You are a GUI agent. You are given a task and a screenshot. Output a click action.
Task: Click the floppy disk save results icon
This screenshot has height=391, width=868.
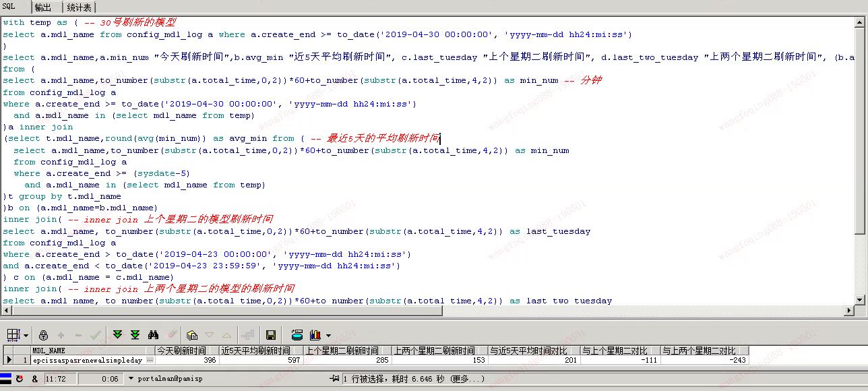coord(270,335)
